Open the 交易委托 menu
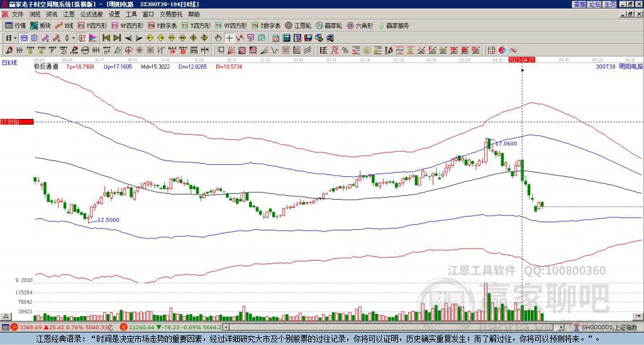 (171, 14)
